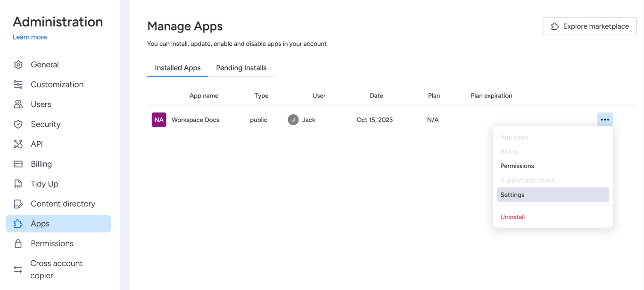Click the General settings gear icon

tap(18, 64)
